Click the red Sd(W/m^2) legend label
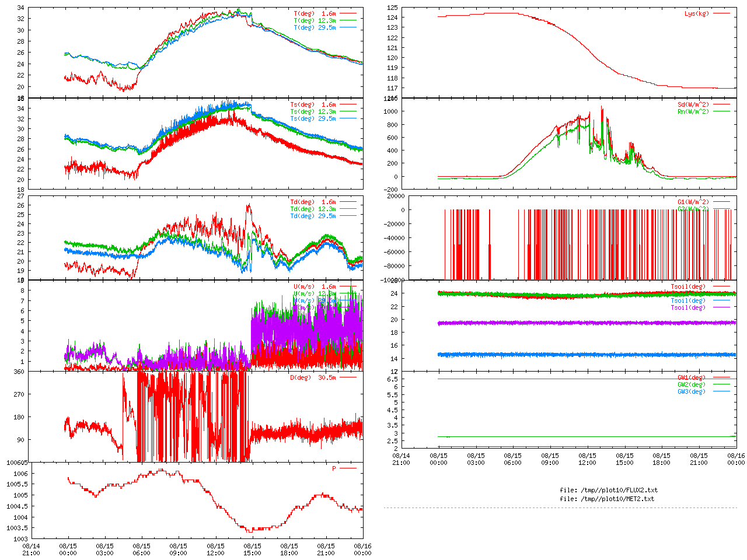The width and height of the screenshot is (747, 560). [693, 104]
